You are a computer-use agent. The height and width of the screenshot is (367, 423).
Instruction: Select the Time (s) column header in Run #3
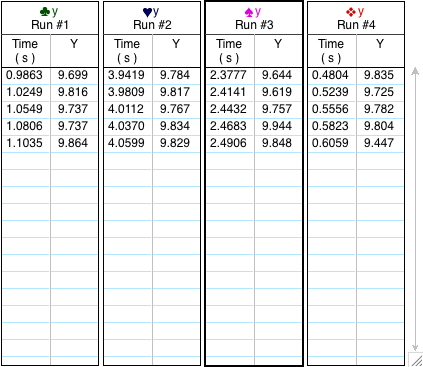click(x=230, y=51)
